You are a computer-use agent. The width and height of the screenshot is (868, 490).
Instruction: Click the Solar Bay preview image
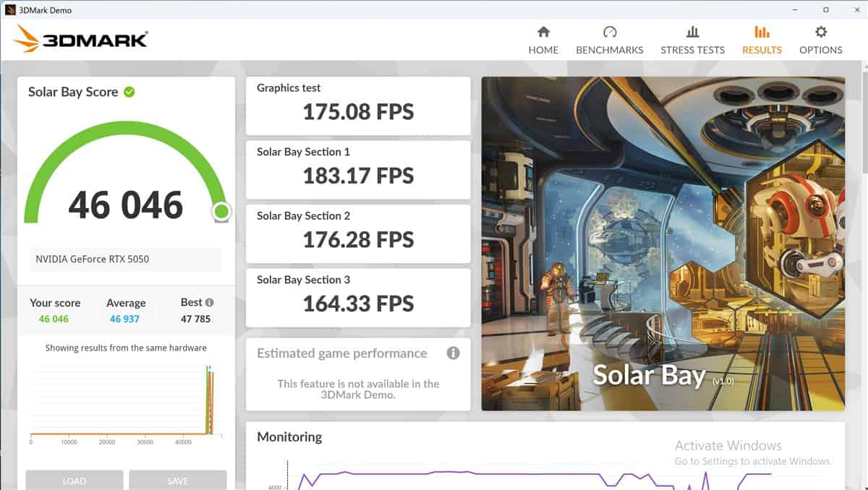pos(663,244)
